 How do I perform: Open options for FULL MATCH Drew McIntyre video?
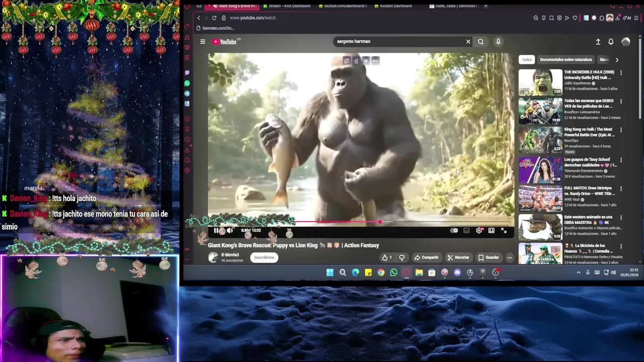pyautogui.click(x=621, y=189)
